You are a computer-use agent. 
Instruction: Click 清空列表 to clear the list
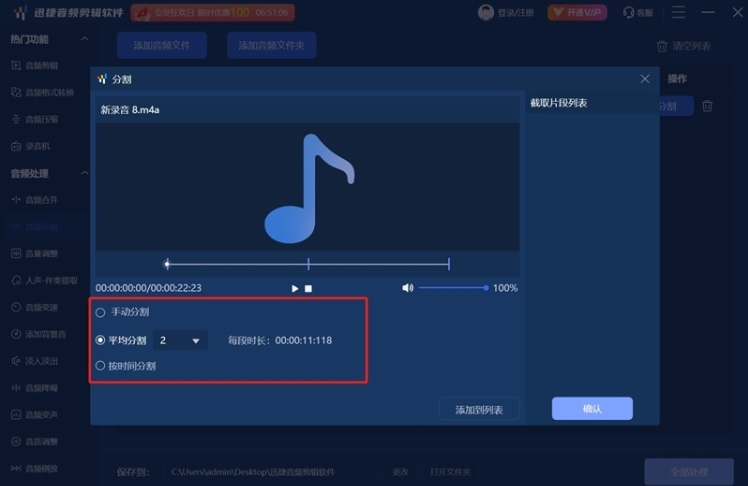684,46
